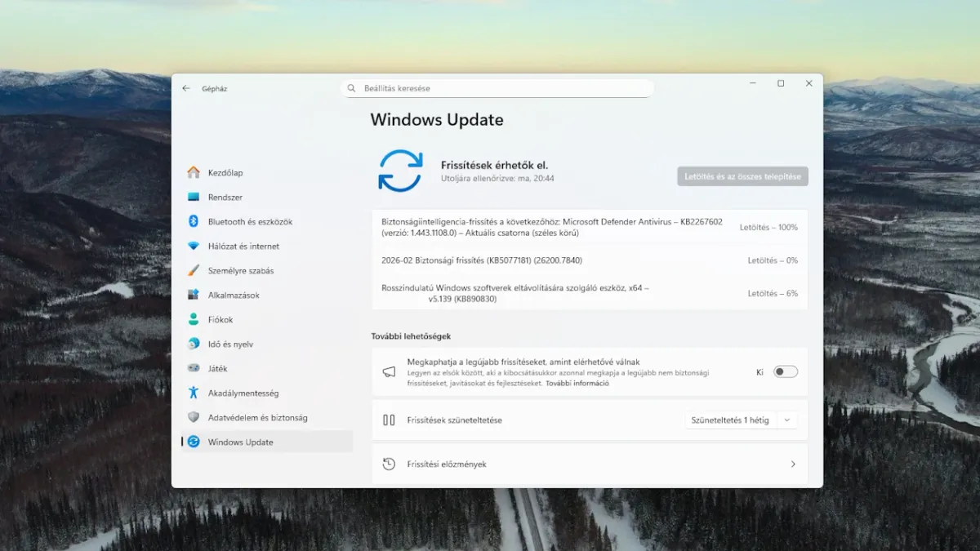Expand Frissítési előzmények with the chevron

[x=792, y=464]
